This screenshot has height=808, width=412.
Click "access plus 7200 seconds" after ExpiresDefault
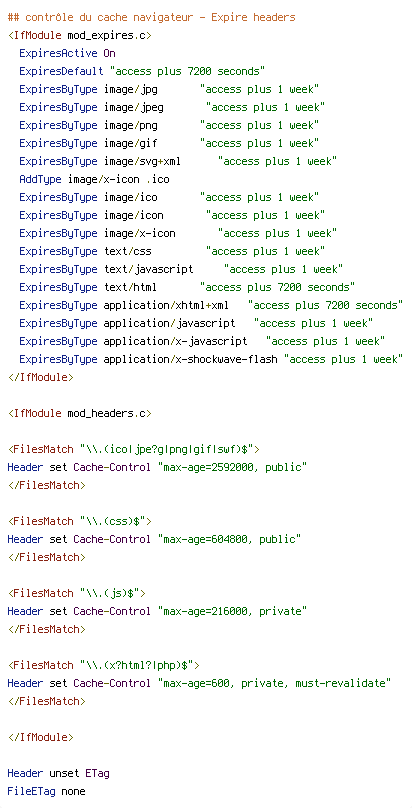(187, 72)
